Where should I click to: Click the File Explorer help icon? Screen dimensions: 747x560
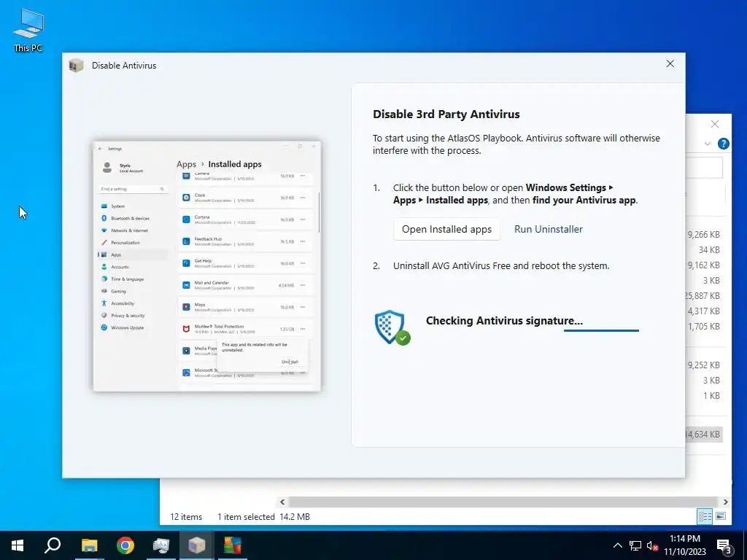(x=723, y=144)
